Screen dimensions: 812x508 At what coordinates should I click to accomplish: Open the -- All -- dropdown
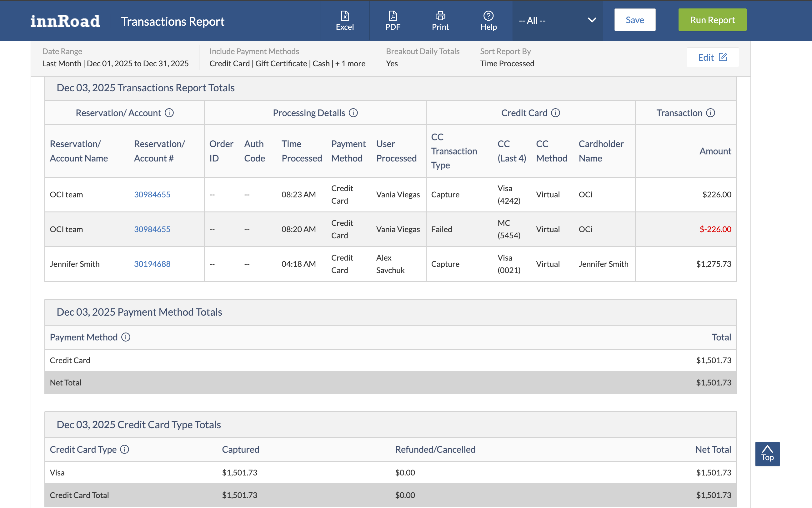click(x=557, y=21)
